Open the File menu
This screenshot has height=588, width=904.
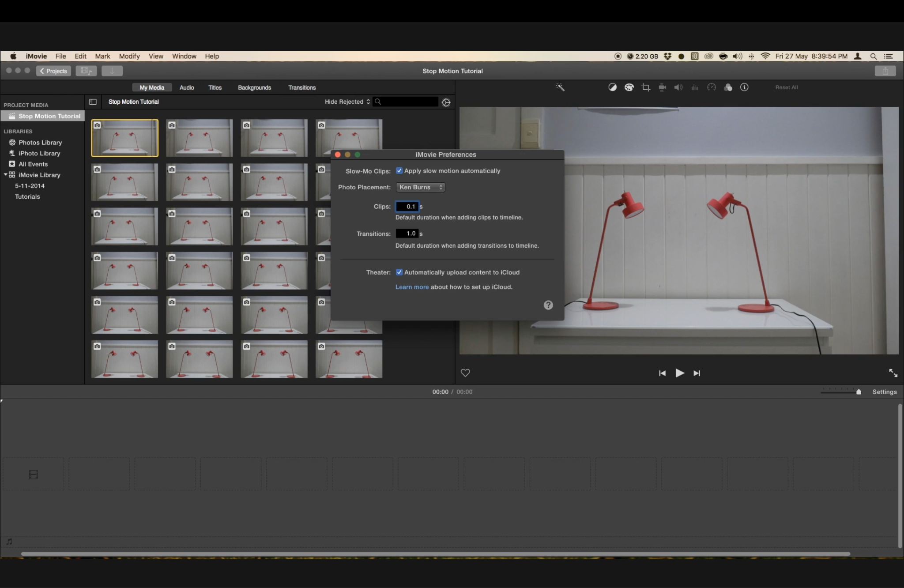[x=60, y=56]
